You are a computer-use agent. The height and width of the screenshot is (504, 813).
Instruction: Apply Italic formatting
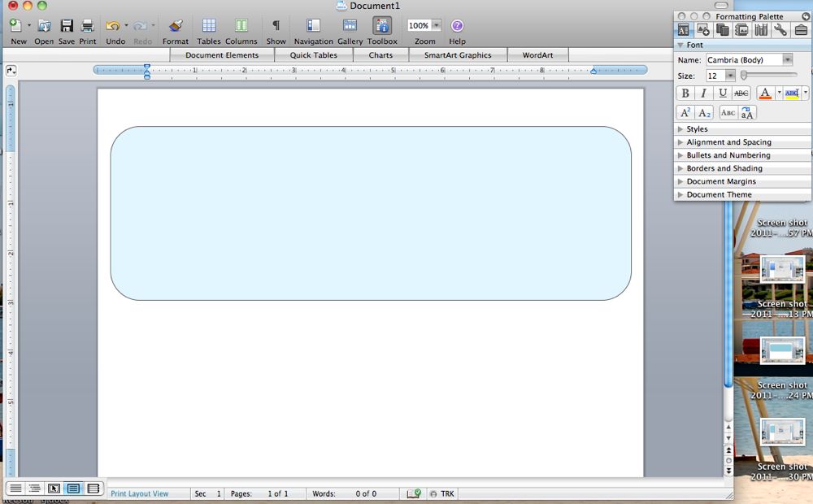703,93
